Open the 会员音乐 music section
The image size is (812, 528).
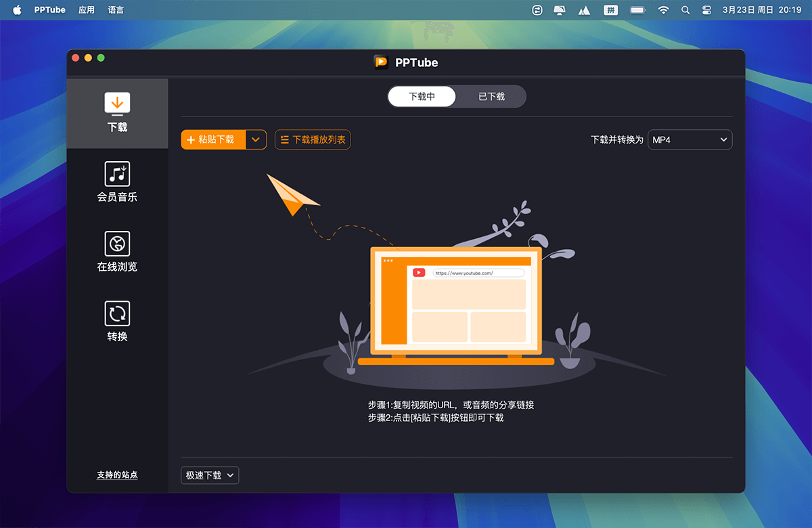tap(117, 183)
